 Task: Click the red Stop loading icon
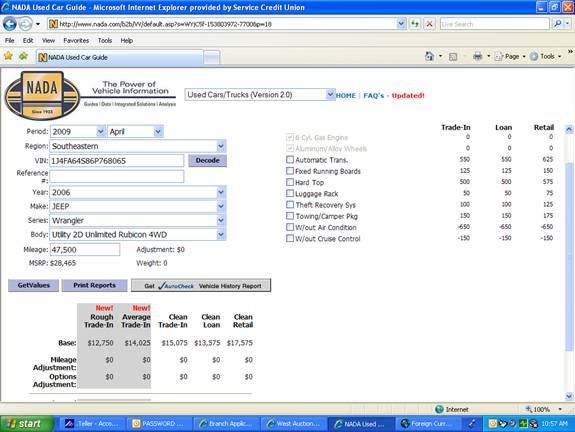[429, 24]
